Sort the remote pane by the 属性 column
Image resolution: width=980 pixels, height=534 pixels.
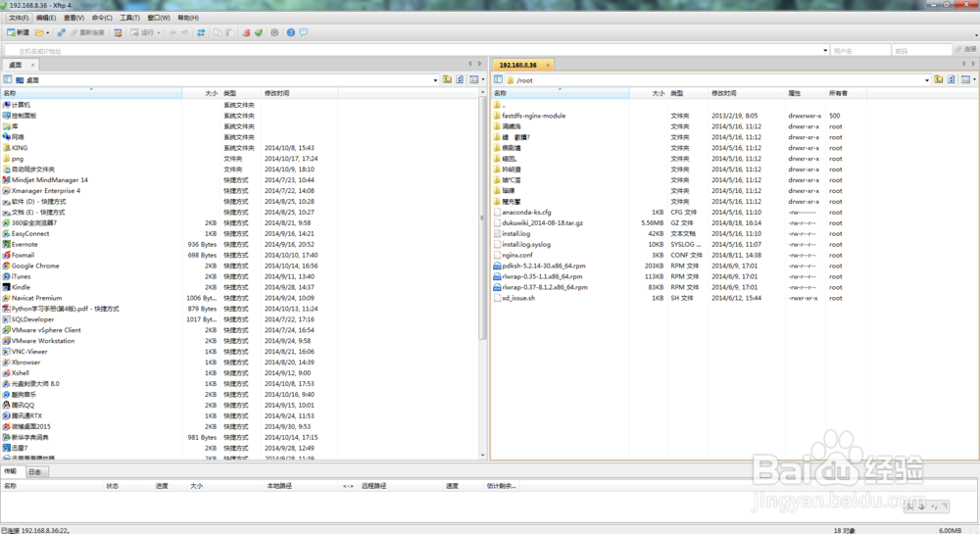coord(806,93)
